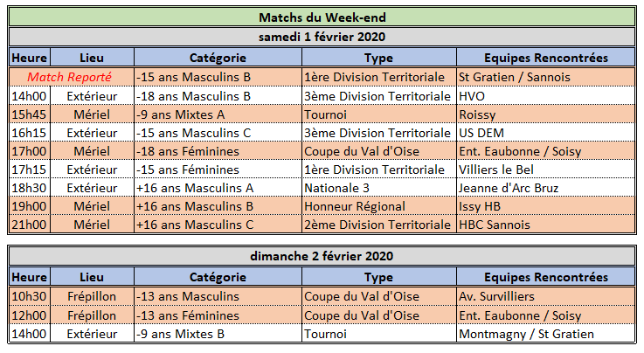The height and width of the screenshot is (353, 644).
Task: Select the 'HVO' team cell
Action: click(x=546, y=96)
